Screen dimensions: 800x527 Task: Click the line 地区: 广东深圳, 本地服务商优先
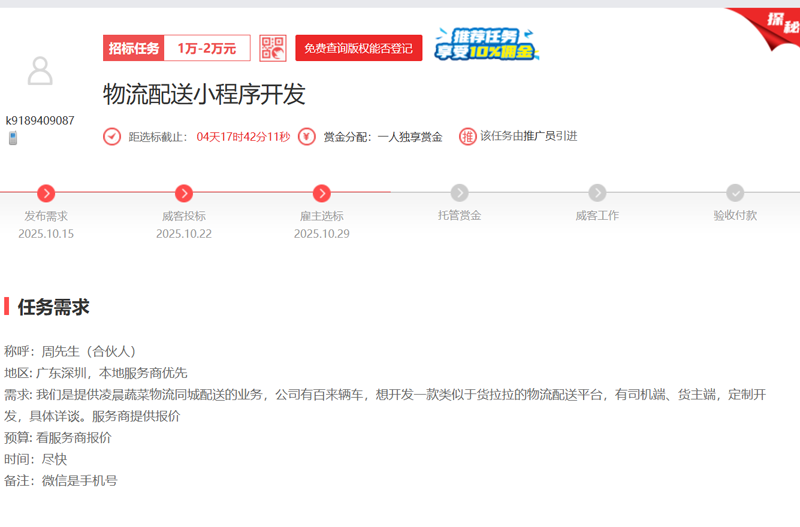point(96,373)
